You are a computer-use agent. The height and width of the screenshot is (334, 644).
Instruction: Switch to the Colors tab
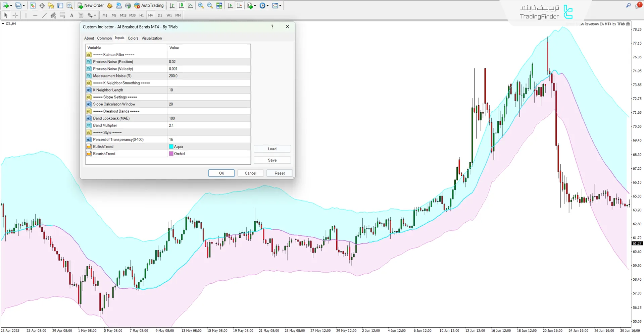[133, 38]
